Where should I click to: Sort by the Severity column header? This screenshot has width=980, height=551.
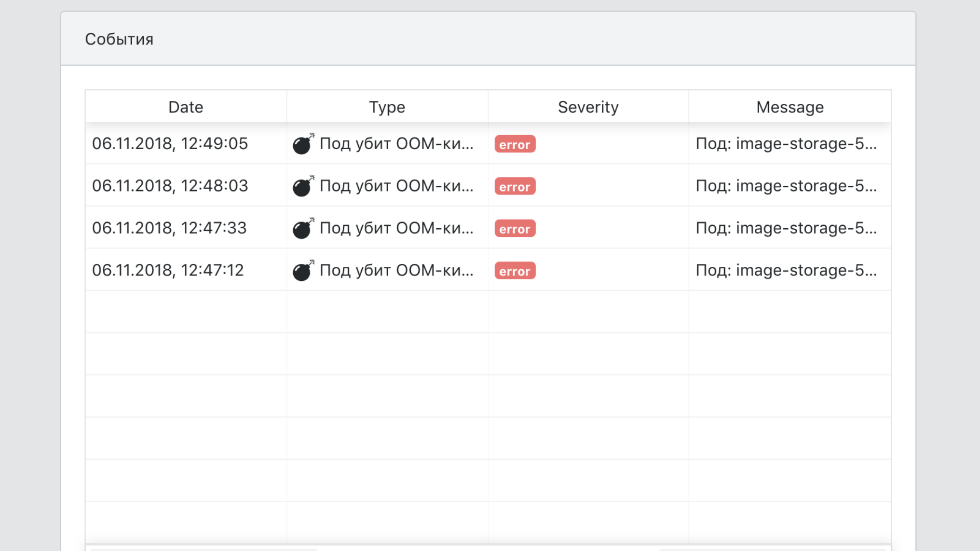pyautogui.click(x=588, y=107)
